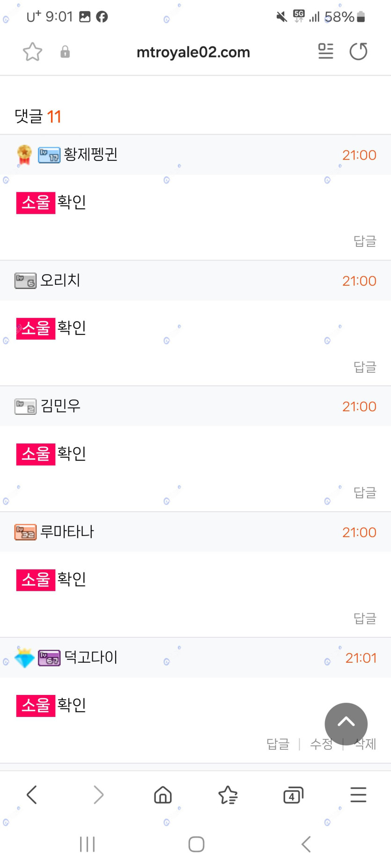
Task: Reload the page with refresh icon
Action: pos(358,51)
